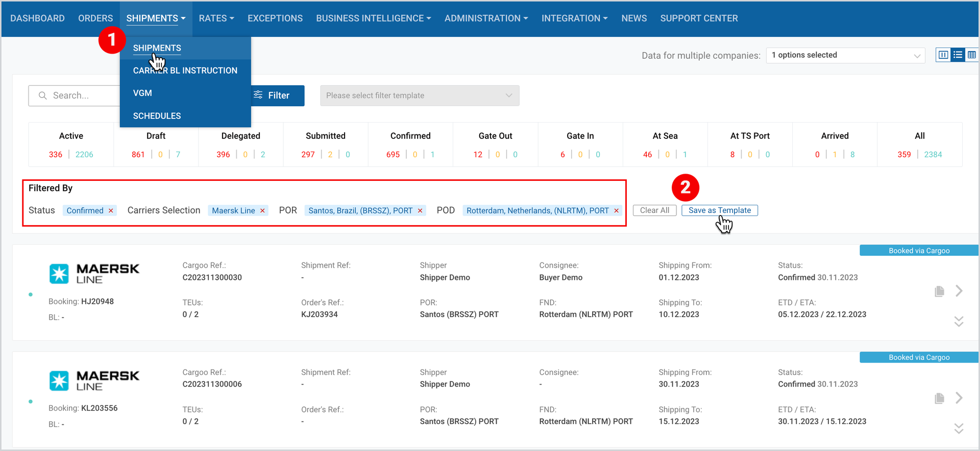
Task: Go to the Orders page
Action: coord(95,18)
